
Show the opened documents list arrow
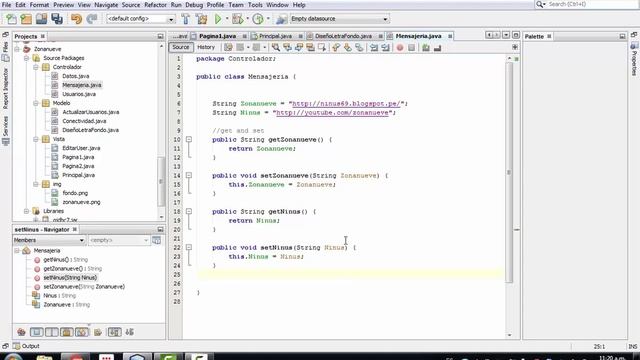pyautogui.click(x=506, y=36)
